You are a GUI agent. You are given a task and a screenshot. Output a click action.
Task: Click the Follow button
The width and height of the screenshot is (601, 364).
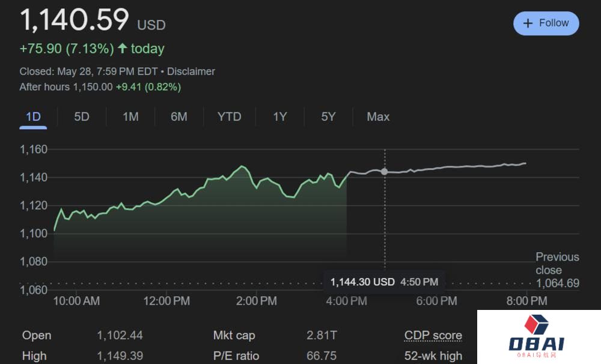click(x=546, y=23)
